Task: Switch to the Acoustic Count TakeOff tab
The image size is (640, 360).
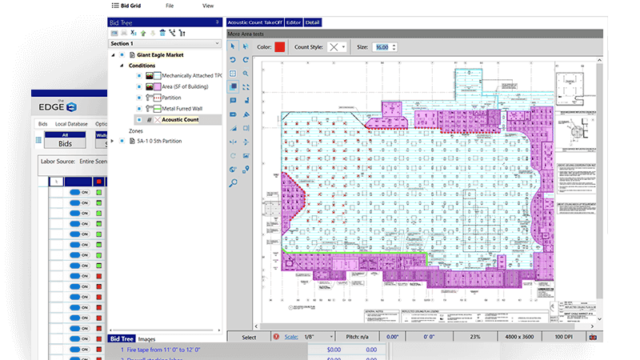Action: coord(255,22)
